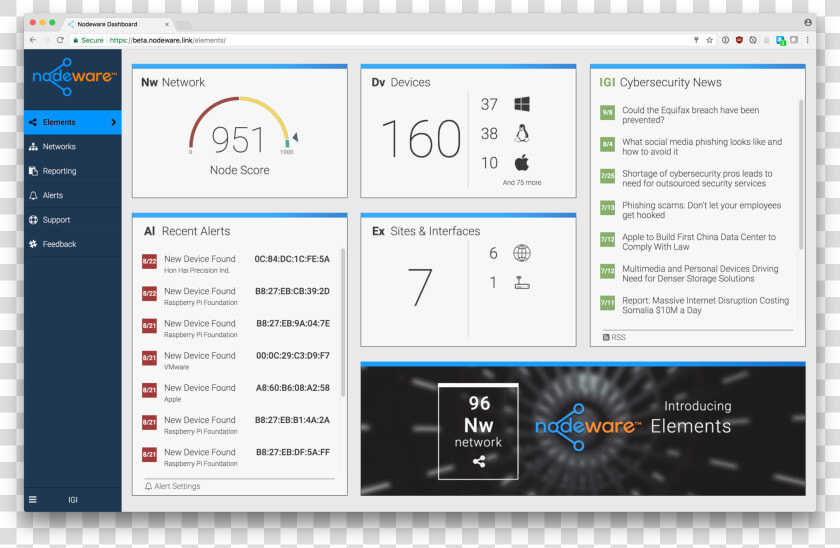The height and width of the screenshot is (548, 840).
Task: Click the Introducing Elements banner text
Action: [691, 417]
